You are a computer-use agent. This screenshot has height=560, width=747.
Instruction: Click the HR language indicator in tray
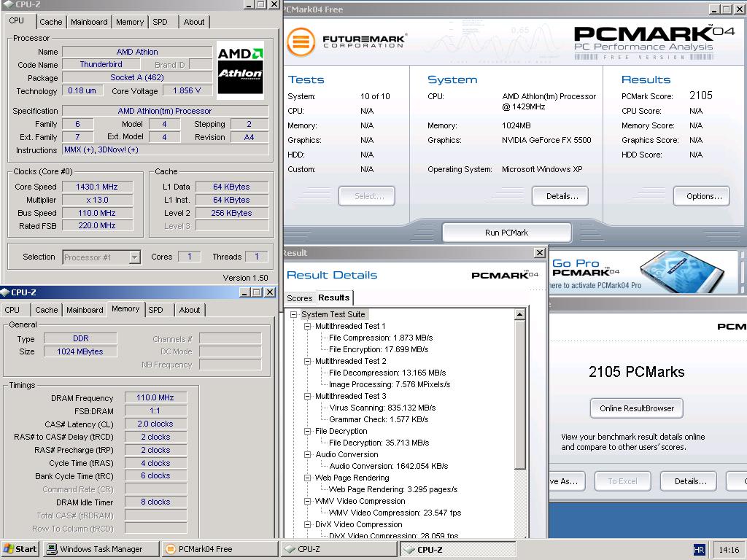point(698,550)
